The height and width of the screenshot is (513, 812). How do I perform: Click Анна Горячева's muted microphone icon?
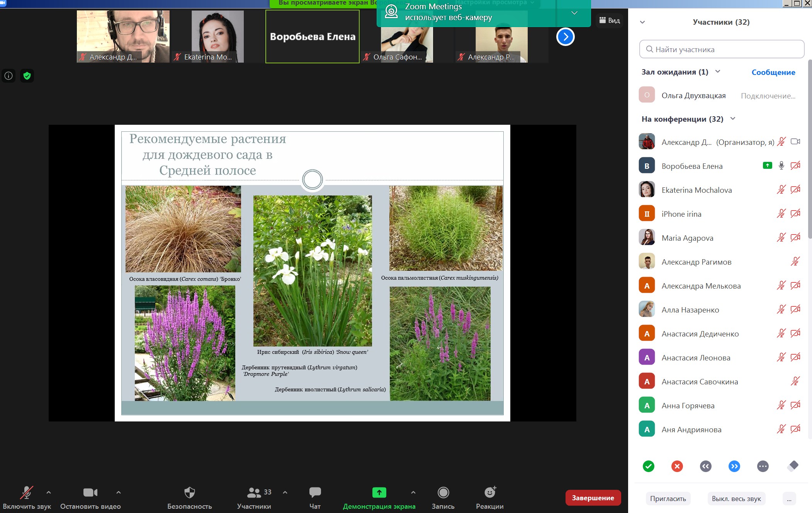click(781, 405)
